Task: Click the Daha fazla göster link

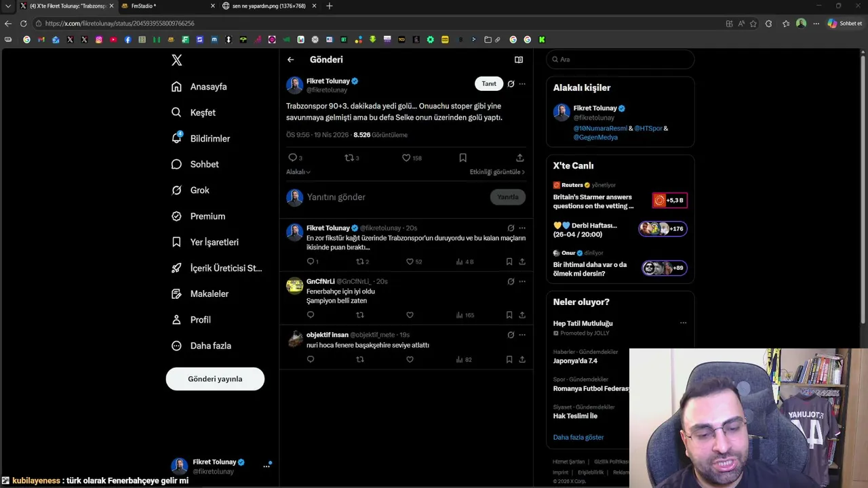Action: (578, 437)
